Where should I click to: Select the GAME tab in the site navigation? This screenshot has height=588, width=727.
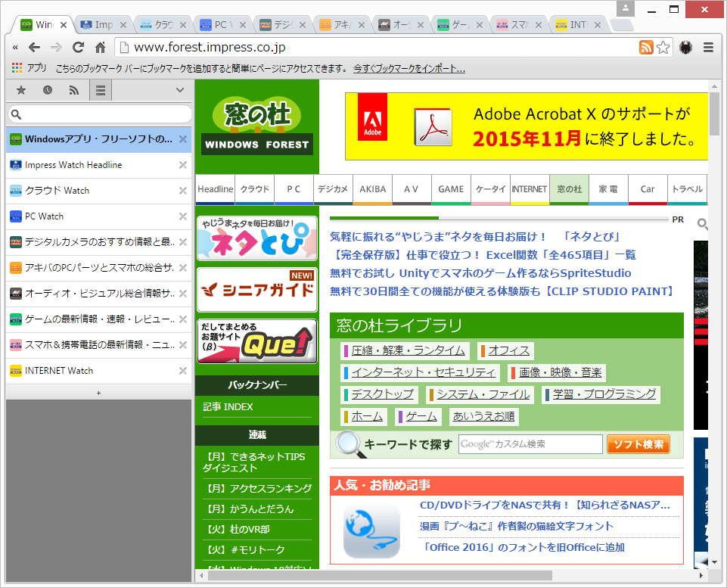point(451,190)
